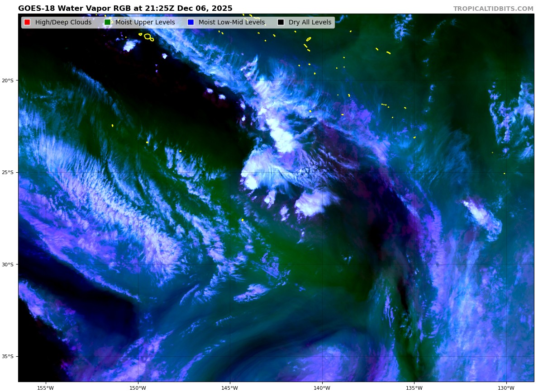Select the 'Dry All Levels' legend label
543x392 pixels.
[310, 23]
